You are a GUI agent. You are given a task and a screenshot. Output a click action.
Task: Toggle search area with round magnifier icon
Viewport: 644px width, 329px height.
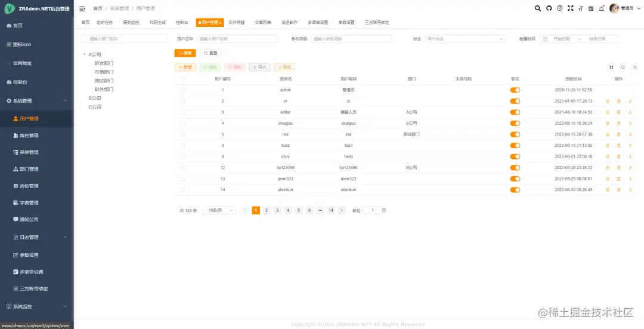(623, 67)
